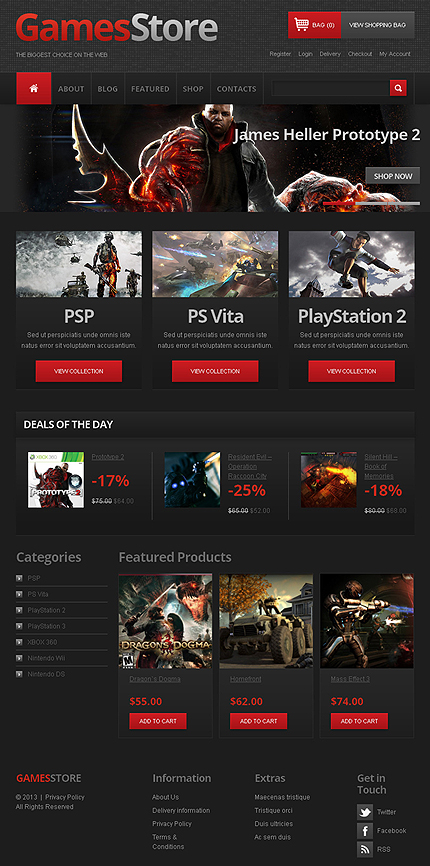
Task: Click the home icon in navigation bar
Action: pos(34,88)
